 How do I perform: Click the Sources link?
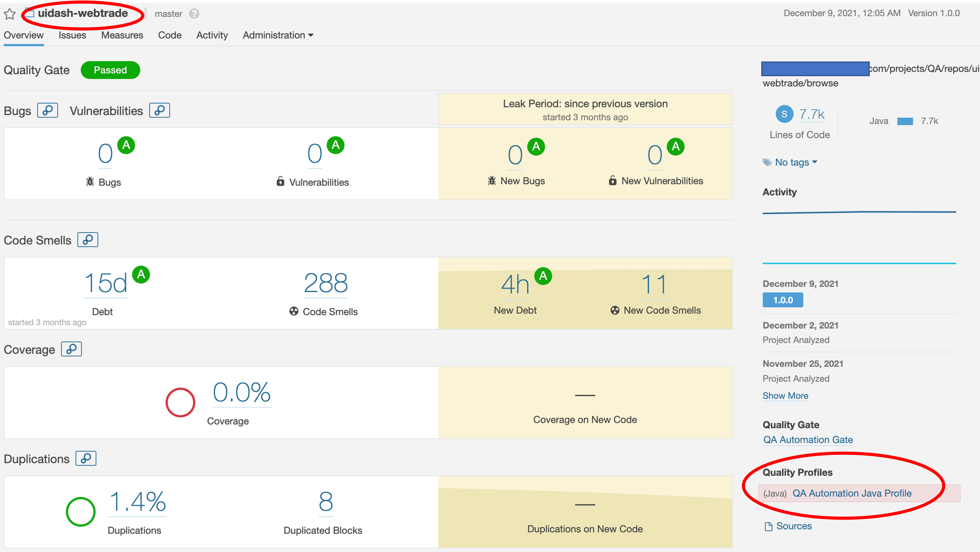pyautogui.click(x=794, y=526)
